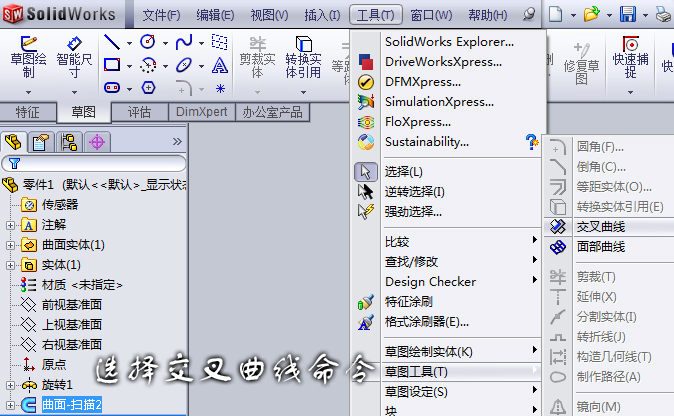Open the 视图(V) menu
The width and height of the screenshot is (674, 416).
(x=270, y=15)
